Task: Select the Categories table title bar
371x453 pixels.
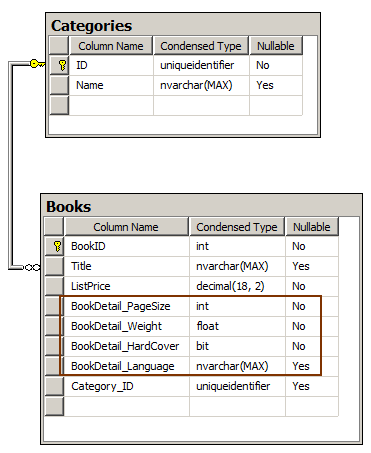Action: (x=183, y=25)
